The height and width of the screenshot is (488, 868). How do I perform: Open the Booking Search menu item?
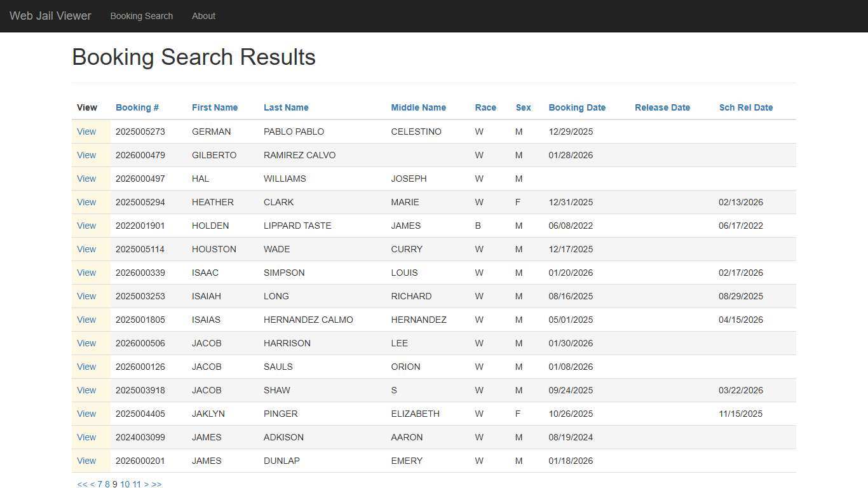point(142,16)
